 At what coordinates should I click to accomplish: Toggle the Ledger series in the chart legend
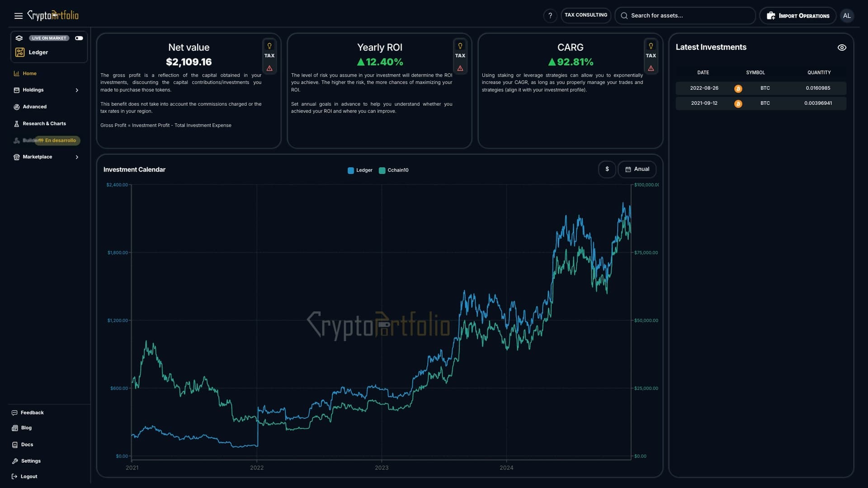point(360,170)
